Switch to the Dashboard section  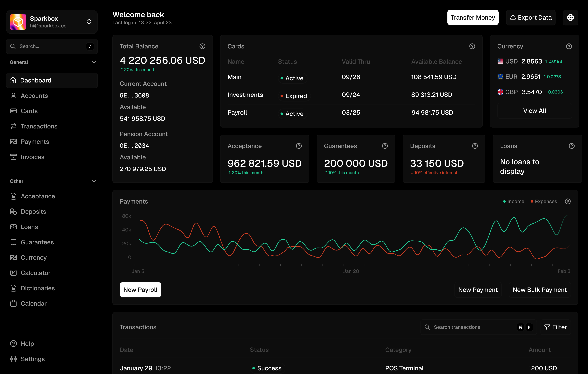click(36, 80)
